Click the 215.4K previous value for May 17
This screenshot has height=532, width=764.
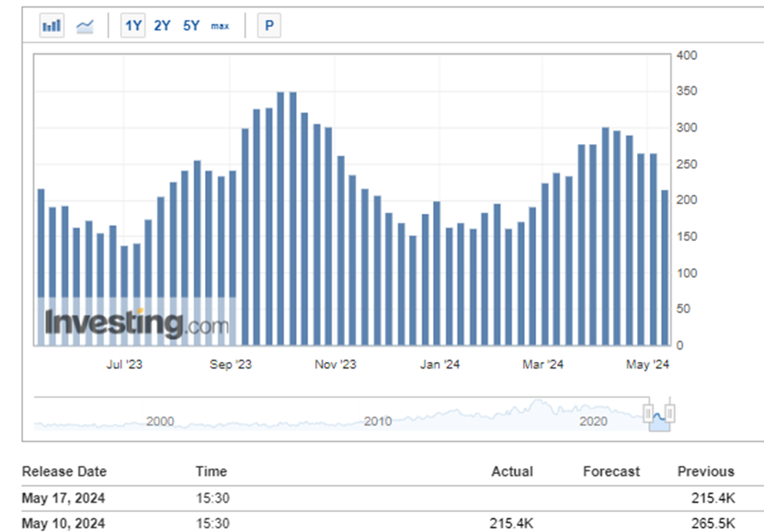pyautogui.click(x=713, y=498)
